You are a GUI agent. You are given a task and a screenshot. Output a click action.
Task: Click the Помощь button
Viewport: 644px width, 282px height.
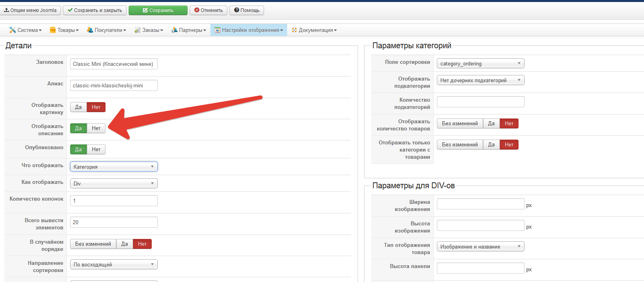(247, 10)
